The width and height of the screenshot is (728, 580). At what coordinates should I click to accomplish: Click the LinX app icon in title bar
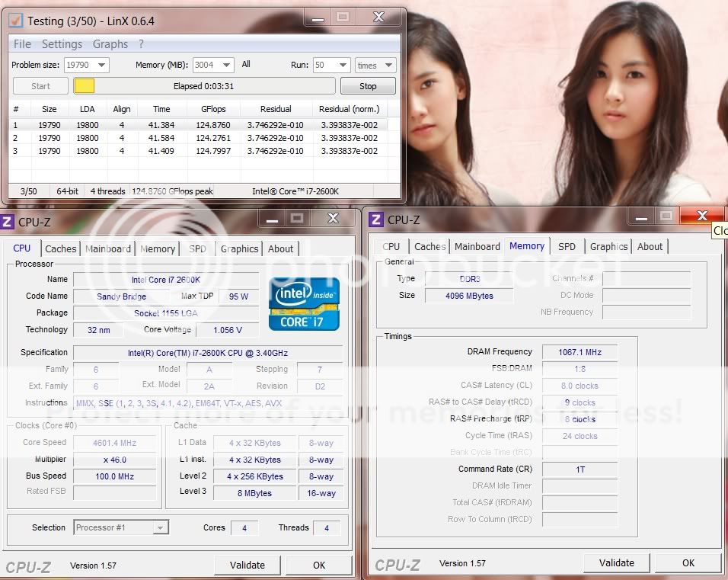(15, 21)
